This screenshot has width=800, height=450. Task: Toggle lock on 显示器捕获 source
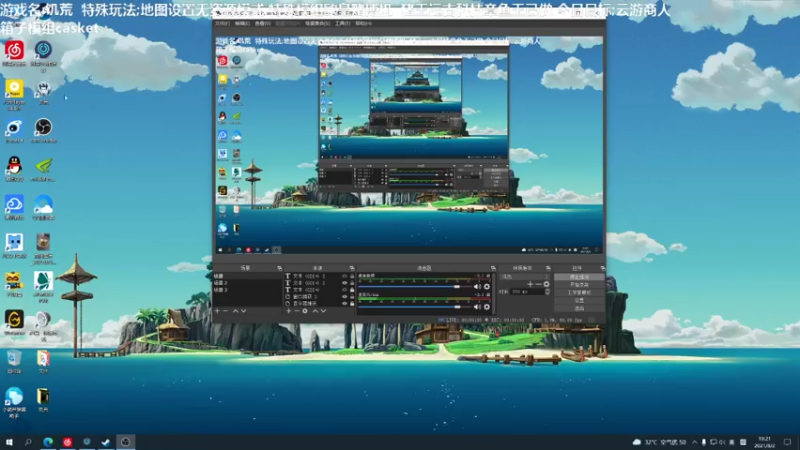(x=352, y=304)
